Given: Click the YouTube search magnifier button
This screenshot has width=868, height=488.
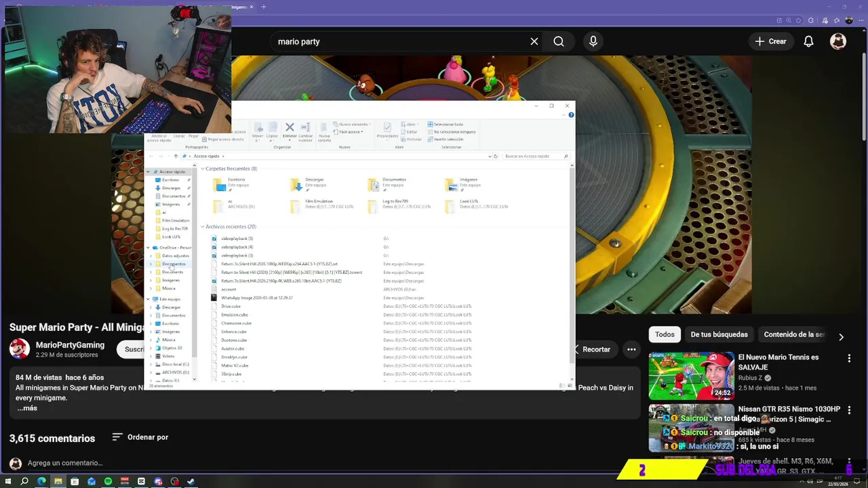Looking at the screenshot, I should pos(559,41).
